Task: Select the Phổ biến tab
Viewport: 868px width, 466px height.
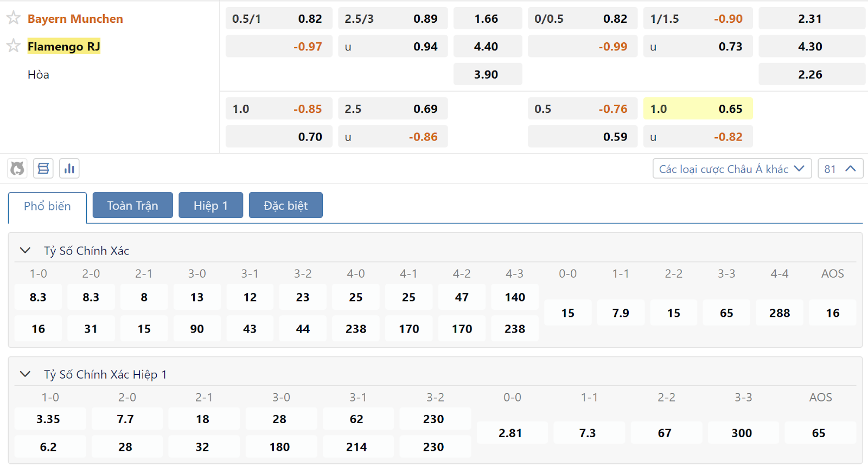Action: 47,206
